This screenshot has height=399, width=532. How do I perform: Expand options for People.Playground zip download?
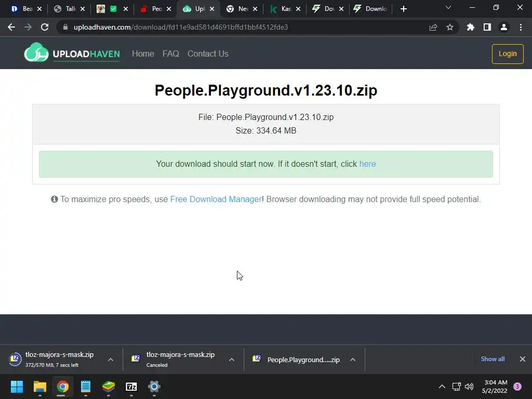[353, 360]
